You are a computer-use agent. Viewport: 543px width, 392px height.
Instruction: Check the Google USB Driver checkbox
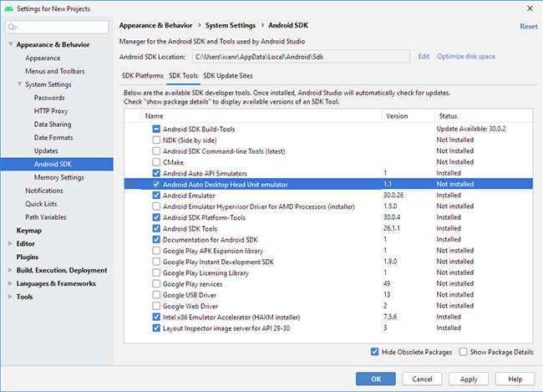(x=156, y=294)
